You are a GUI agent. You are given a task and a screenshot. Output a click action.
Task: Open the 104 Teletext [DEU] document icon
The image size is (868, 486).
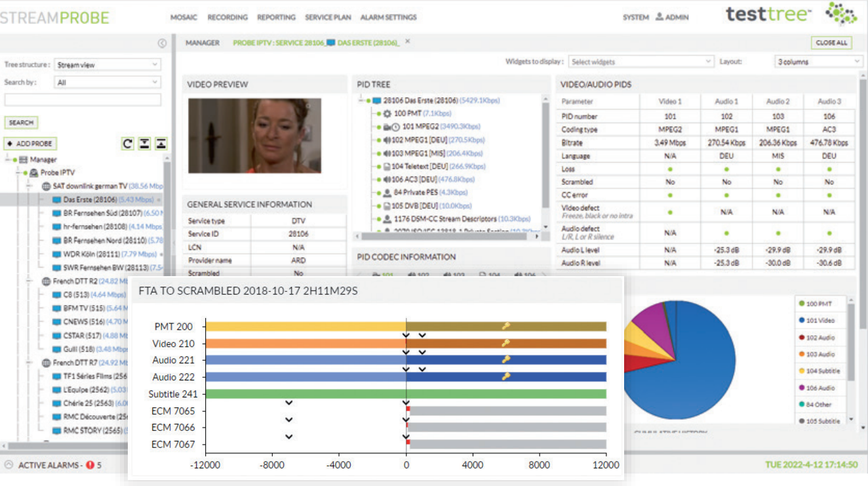[388, 166]
